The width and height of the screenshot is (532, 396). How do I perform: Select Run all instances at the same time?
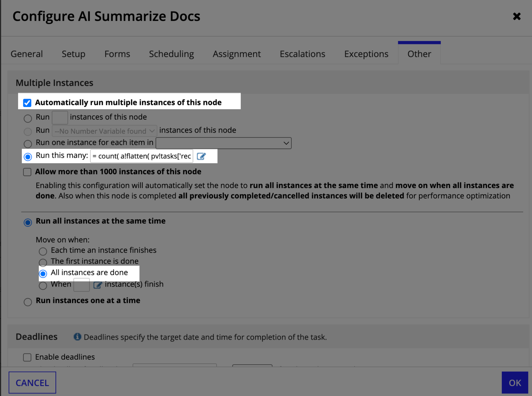click(28, 222)
